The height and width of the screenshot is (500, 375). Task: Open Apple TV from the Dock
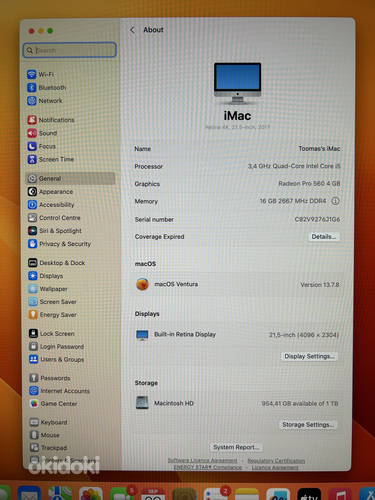pyautogui.click(x=309, y=494)
